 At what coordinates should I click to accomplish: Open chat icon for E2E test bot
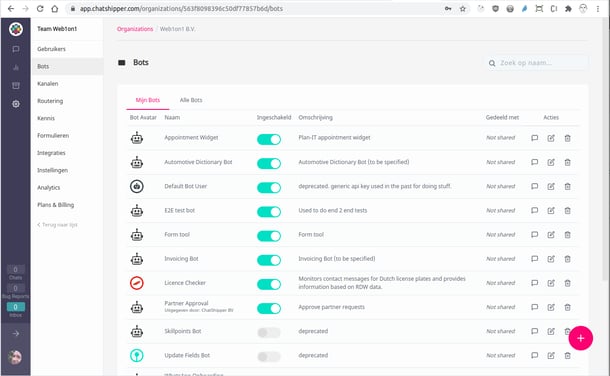tap(535, 210)
